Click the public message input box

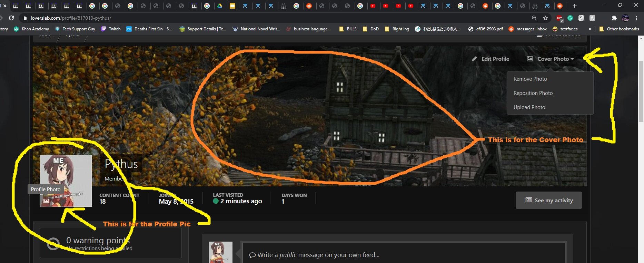(404, 255)
